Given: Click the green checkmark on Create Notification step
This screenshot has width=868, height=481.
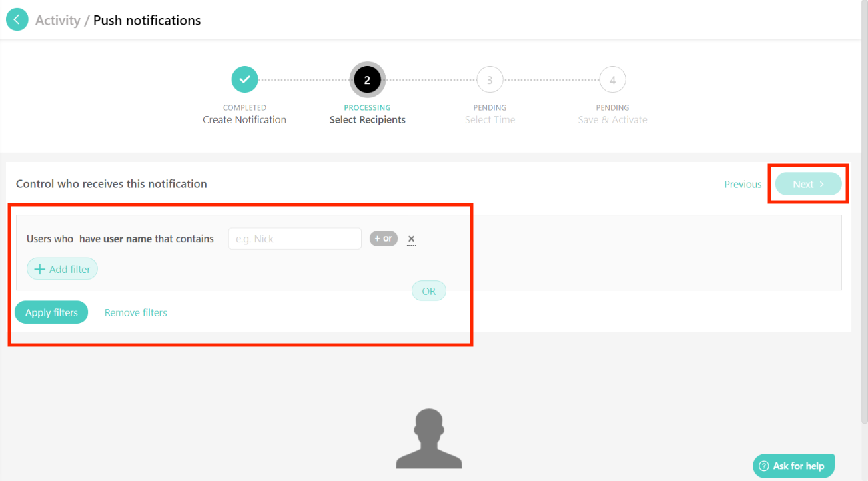Looking at the screenshot, I should [x=244, y=79].
